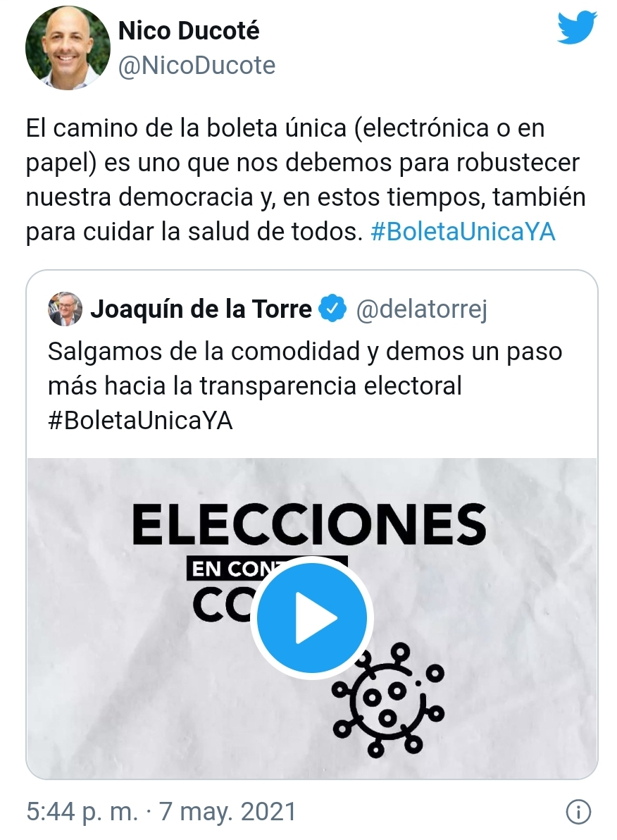Click the main tweet body text
Viewport: 617px width, 840px height.
(x=305, y=180)
